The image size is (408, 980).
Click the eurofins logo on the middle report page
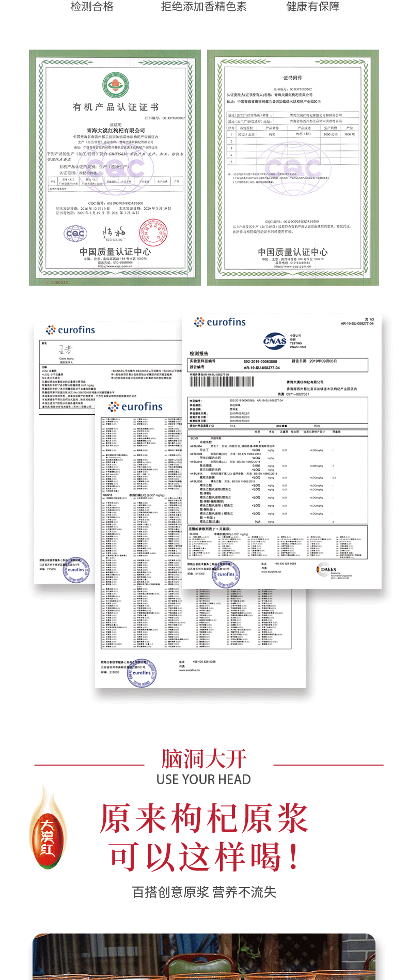pos(135,407)
